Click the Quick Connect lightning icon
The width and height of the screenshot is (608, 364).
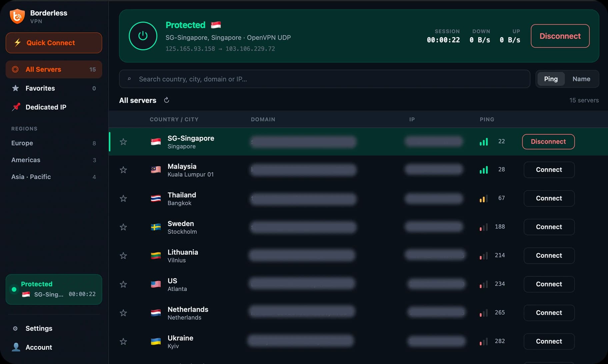pyautogui.click(x=18, y=43)
